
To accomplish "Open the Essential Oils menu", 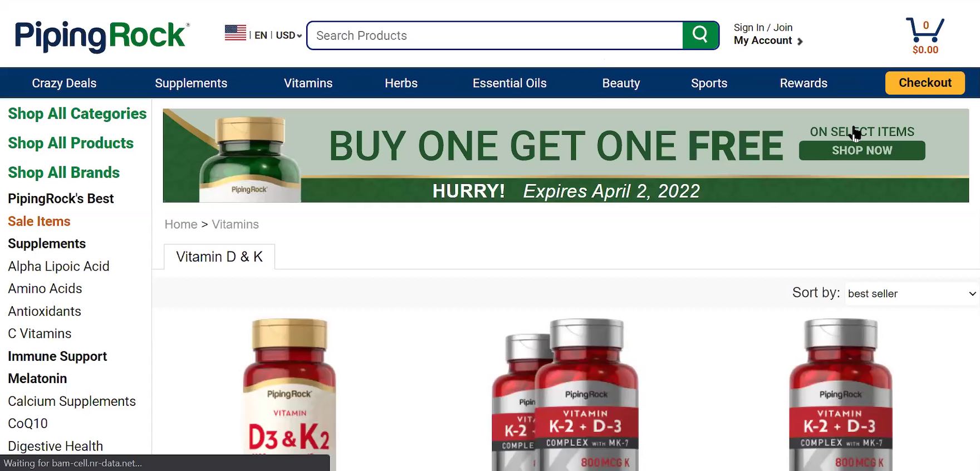I will [509, 83].
